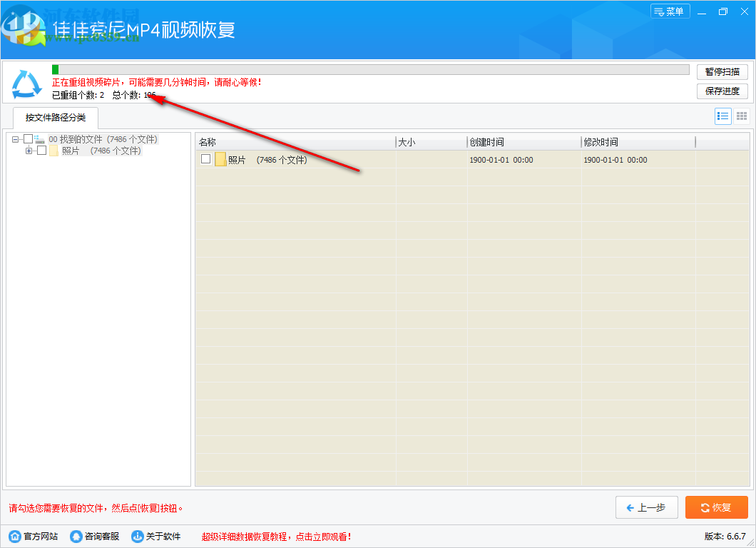Expand the 照片 tree node
This screenshot has height=548, width=756.
tap(29, 151)
